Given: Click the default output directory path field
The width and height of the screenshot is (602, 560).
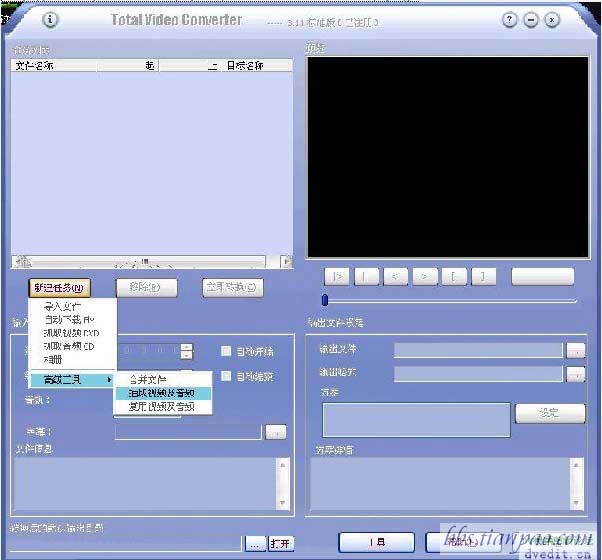Looking at the screenshot, I should [x=126, y=543].
